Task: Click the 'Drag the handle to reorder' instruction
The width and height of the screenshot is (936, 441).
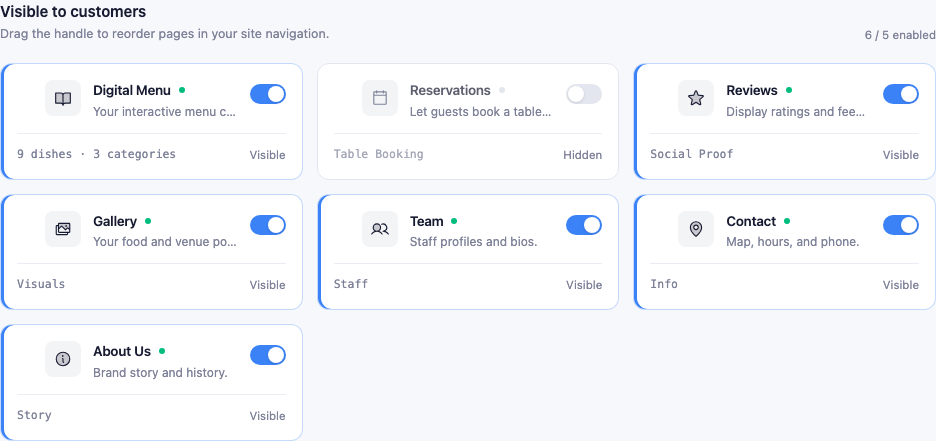Action: 164,34
